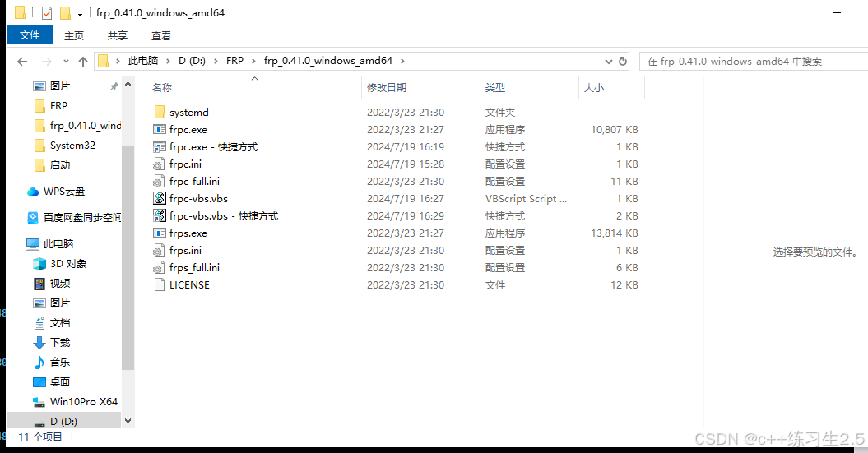Screen dimensions: 868x453
Task: Open 3D 对象 in the sidebar
Action: click(x=60, y=264)
